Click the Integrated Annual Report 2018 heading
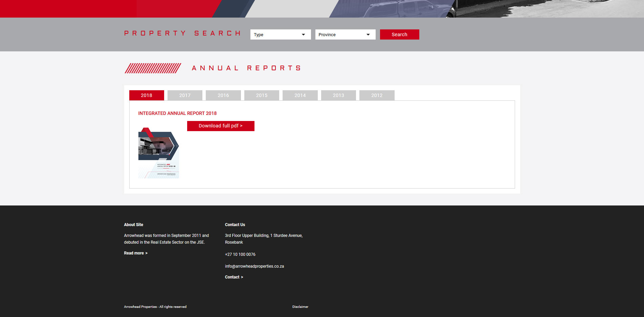The image size is (644, 317). tap(177, 113)
